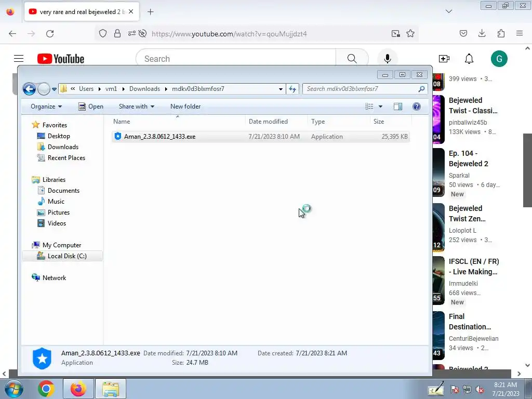
Task: Open Firefox tracking protection shield
Action: [103, 34]
